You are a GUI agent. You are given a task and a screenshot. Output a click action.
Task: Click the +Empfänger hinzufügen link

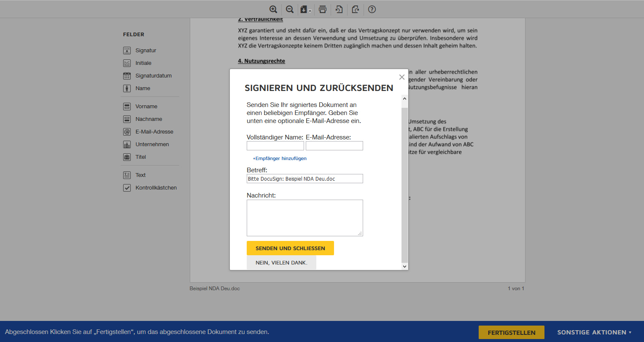(x=280, y=158)
